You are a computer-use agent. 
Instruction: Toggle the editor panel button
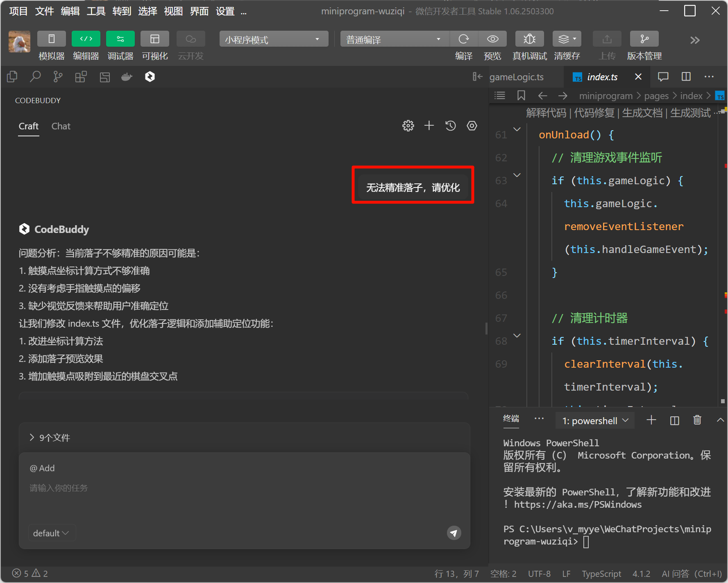click(86, 39)
